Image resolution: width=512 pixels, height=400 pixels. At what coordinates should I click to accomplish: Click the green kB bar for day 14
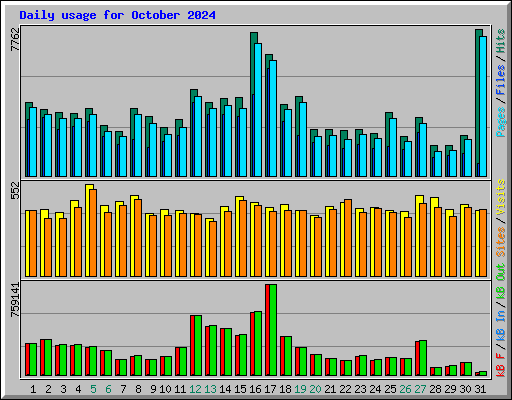pyautogui.click(x=228, y=352)
